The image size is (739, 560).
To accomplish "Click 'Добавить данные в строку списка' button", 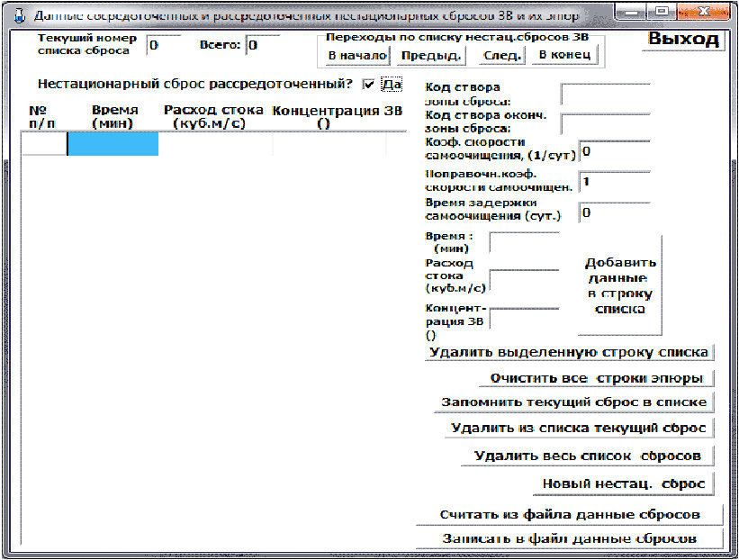I will tap(620, 285).
